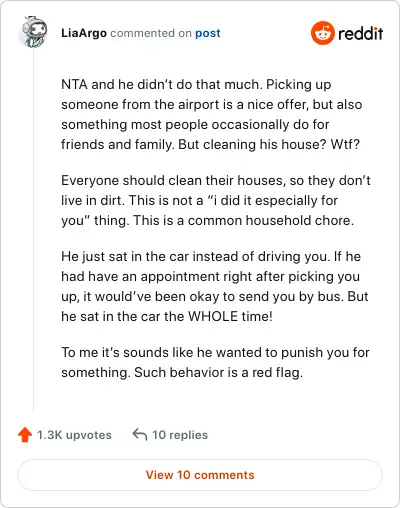Open the blue "post" link
The image size is (400, 508).
point(208,33)
